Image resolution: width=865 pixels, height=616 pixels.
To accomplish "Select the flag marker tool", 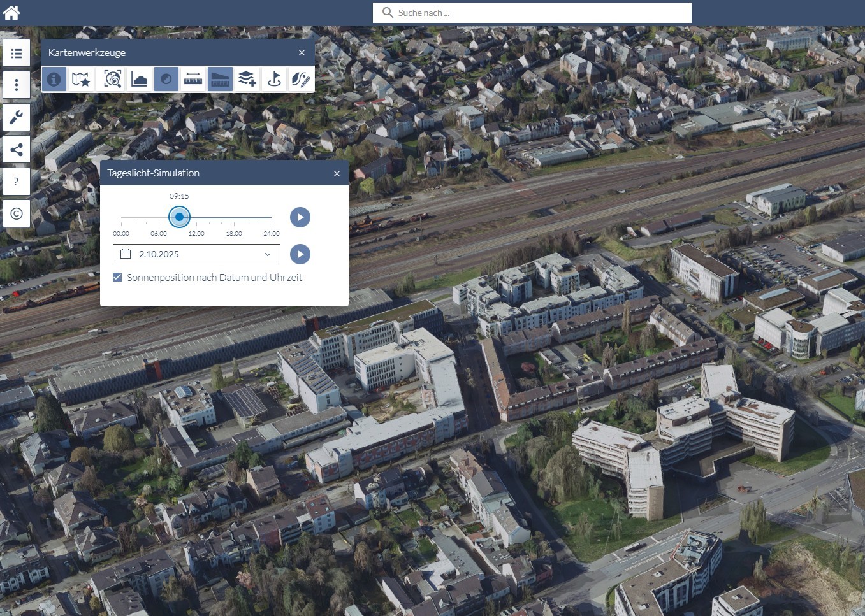I will pos(273,79).
